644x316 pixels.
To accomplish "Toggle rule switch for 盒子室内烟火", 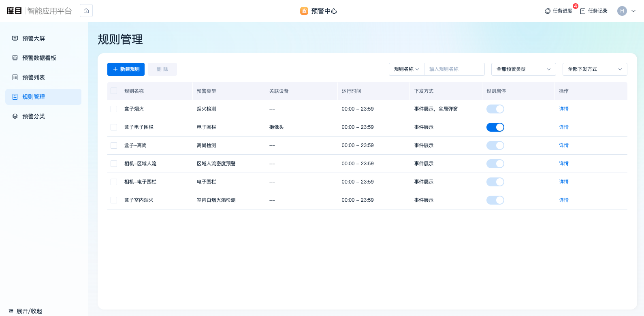I will [x=495, y=200].
